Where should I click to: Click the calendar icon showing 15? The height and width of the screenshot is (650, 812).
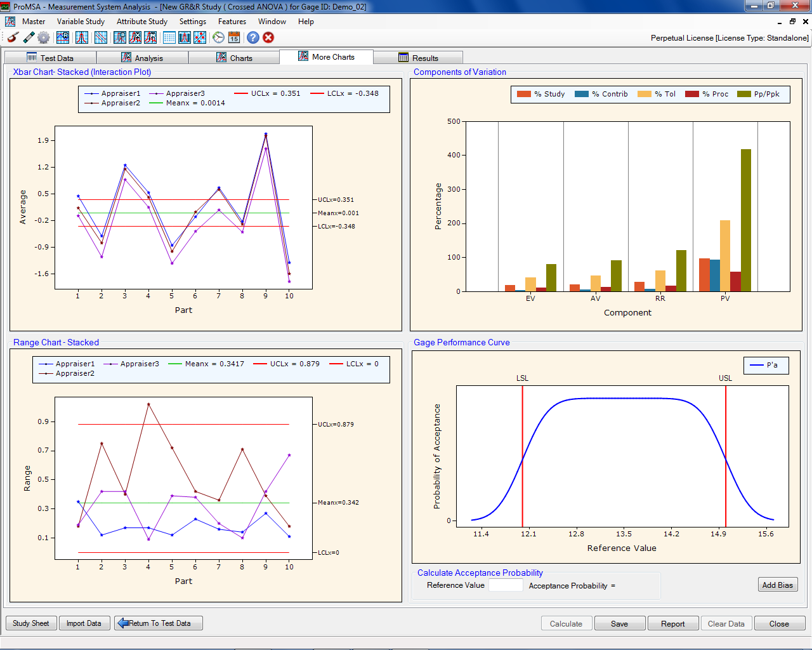point(234,37)
